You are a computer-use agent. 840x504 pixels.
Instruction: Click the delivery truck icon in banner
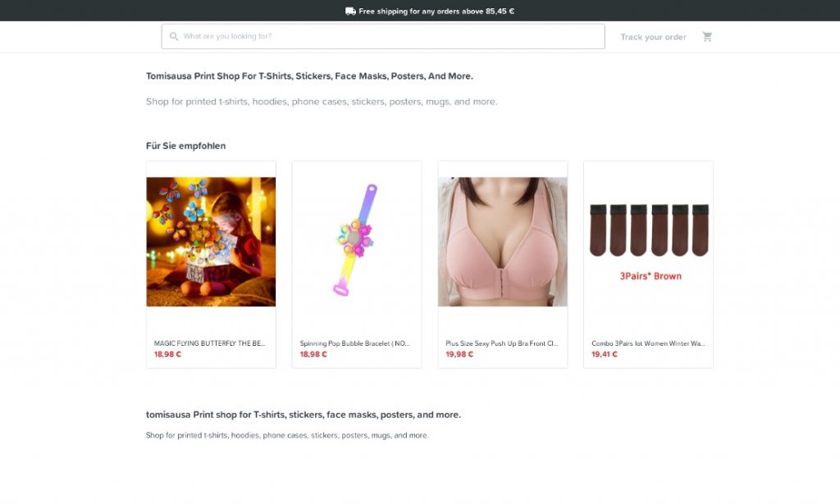pos(350,11)
